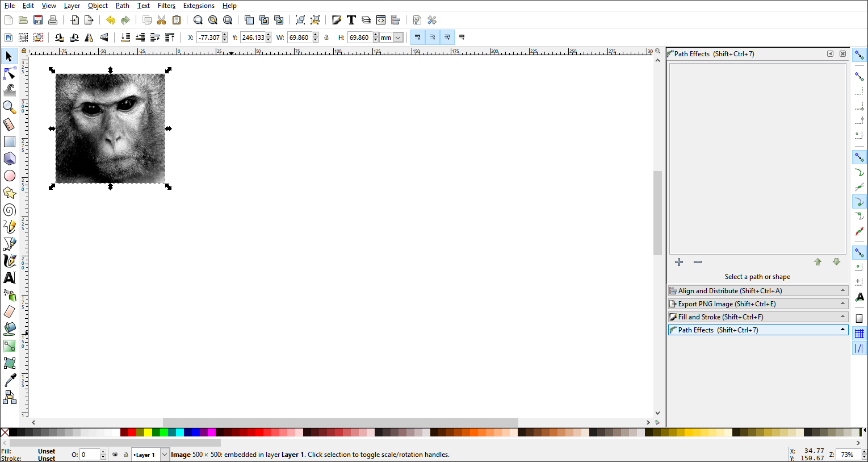Select the Spiral tool

[9, 210]
